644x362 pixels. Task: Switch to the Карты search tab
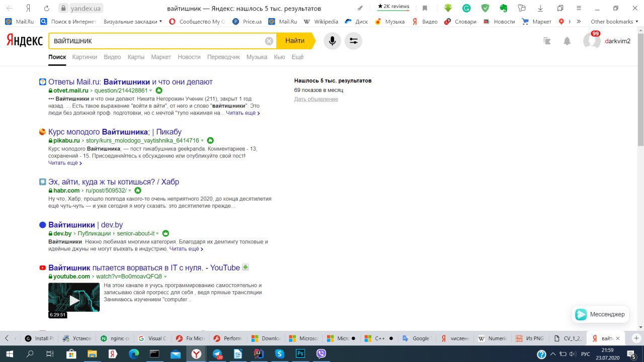[136, 57]
